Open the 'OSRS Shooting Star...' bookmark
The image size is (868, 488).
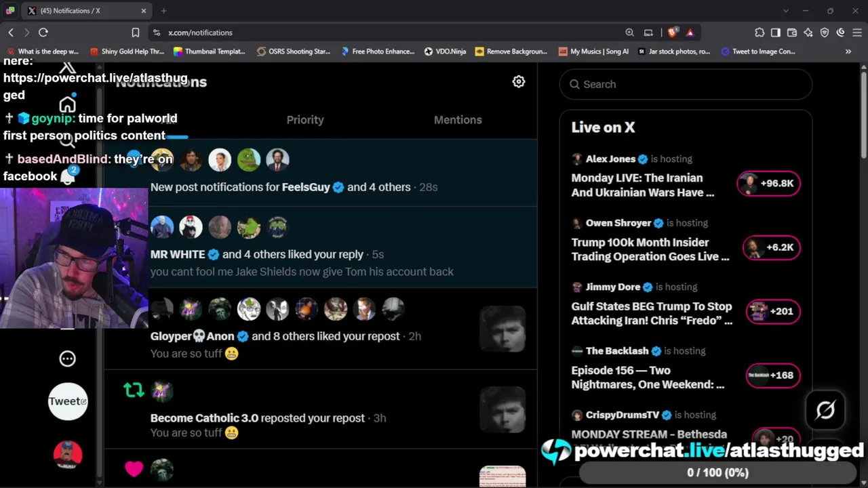pyautogui.click(x=294, y=52)
